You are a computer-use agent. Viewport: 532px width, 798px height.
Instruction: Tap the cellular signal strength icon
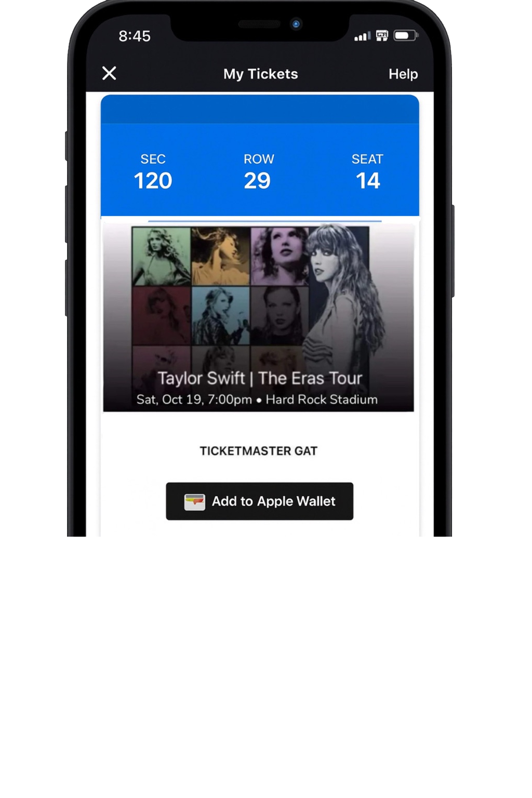[362, 36]
